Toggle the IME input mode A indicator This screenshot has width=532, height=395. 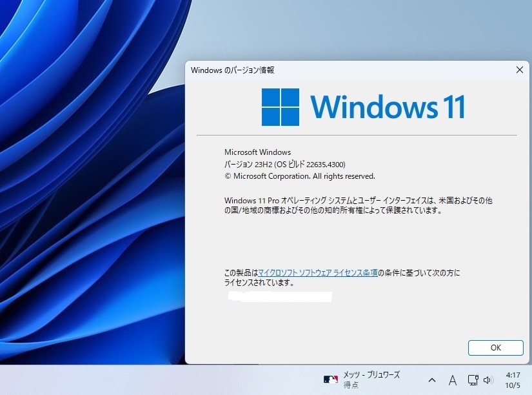pyautogui.click(x=452, y=380)
